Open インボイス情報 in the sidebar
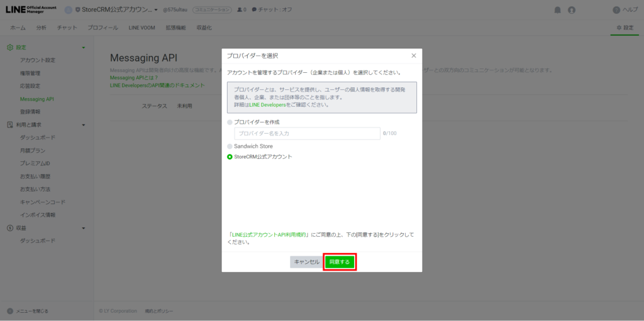Viewport: 644px width, 321px height. 37,215
